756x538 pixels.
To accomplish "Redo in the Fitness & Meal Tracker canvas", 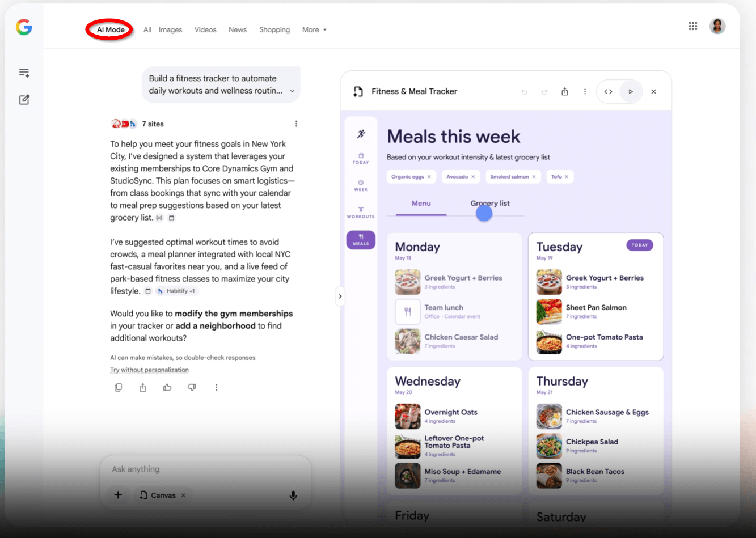I will coord(544,92).
